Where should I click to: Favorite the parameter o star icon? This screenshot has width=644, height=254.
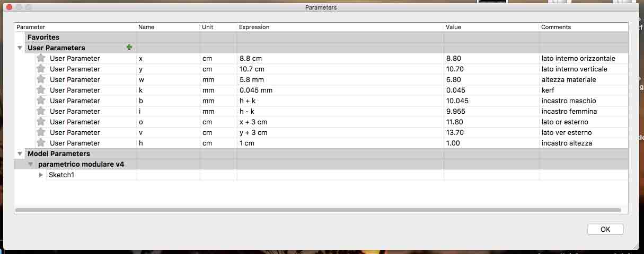(x=41, y=122)
